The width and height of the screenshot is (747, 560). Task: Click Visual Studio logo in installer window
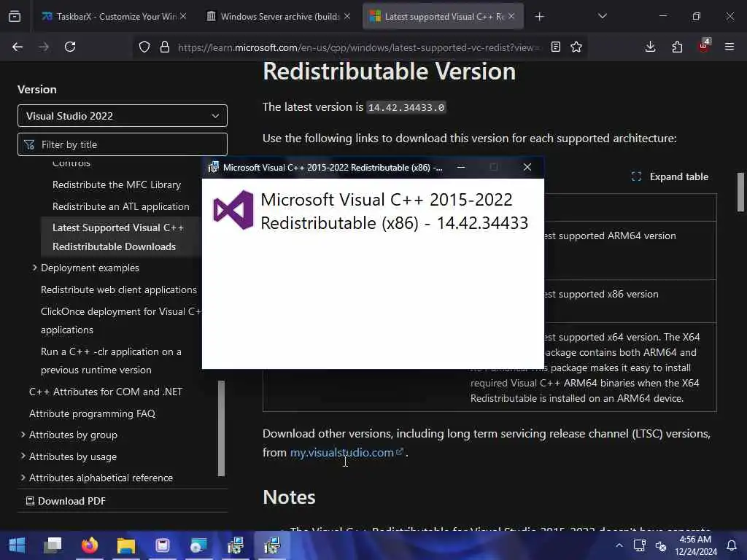tap(233, 210)
